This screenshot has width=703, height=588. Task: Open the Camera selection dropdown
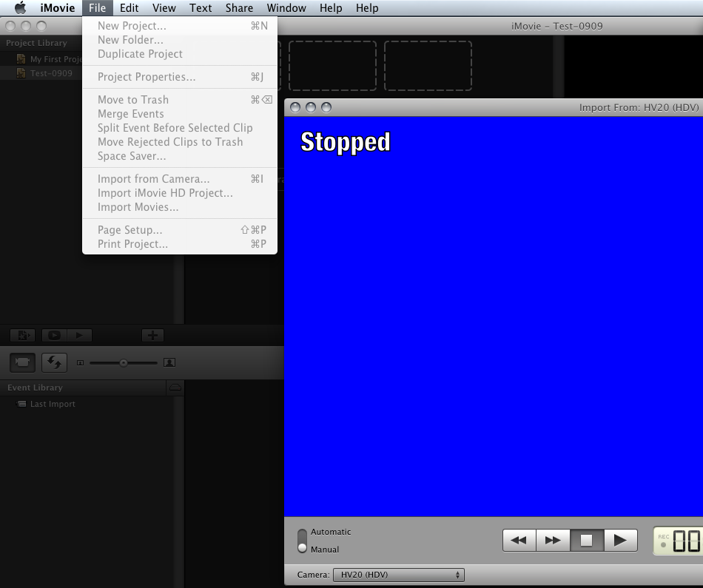[x=399, y=575]
